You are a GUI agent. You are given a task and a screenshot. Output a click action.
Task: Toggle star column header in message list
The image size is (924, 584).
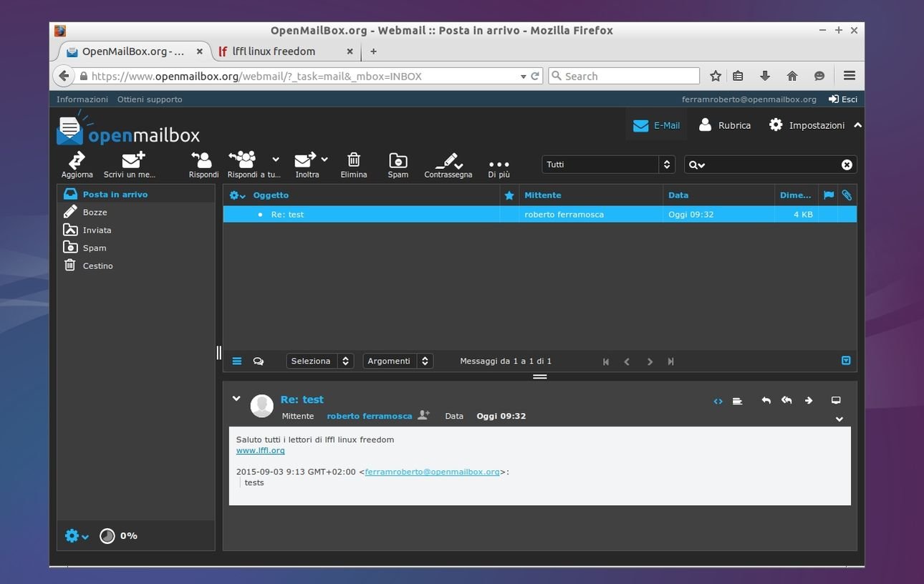(509, 195)
